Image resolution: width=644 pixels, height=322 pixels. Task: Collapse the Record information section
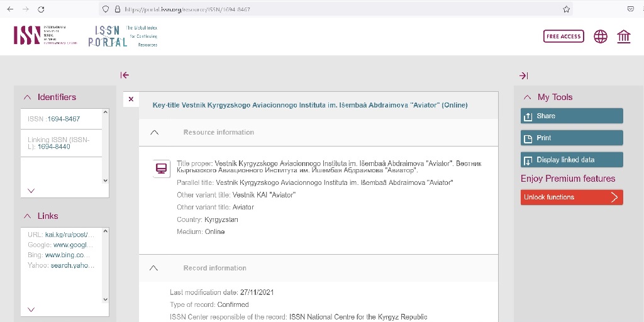click(x=154, y=268)
